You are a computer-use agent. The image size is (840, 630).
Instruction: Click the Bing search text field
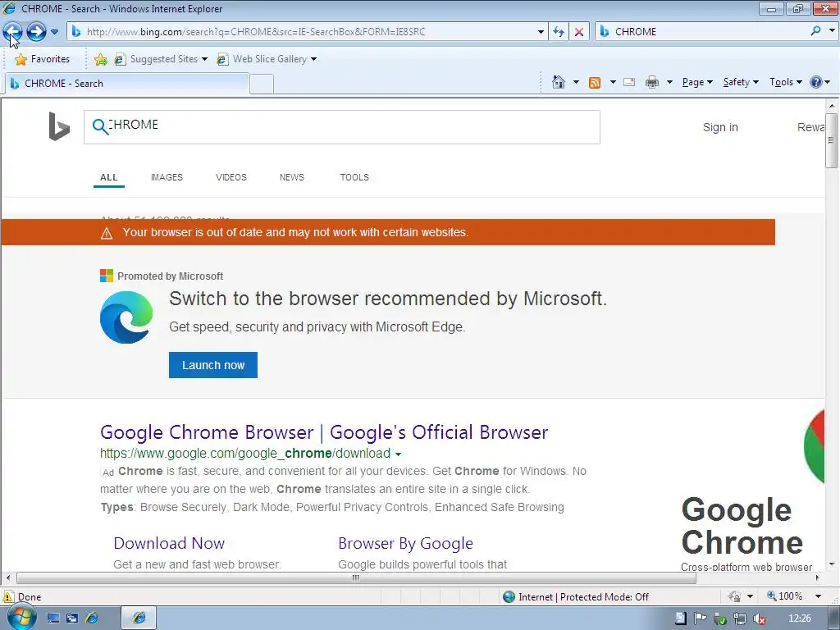pos(342,127)
